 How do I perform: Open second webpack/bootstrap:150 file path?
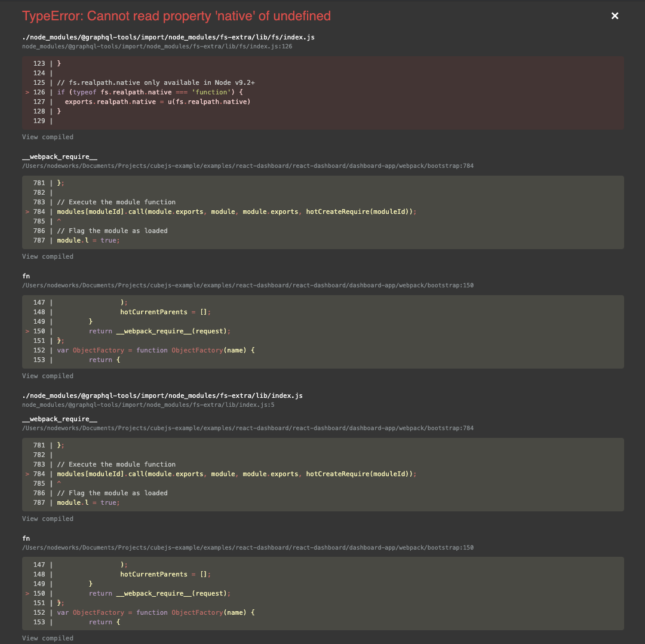(x=248, y=547)
